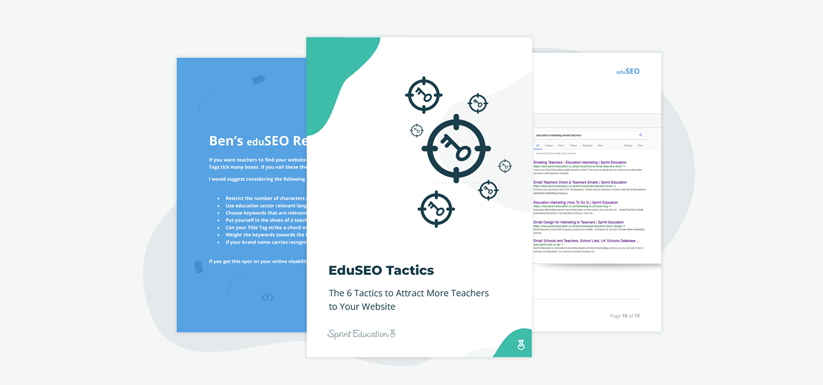Click the Sprint Education logo on cover
Screen dimensions: 823x385
pyautogui.click(x=361, y=333)
